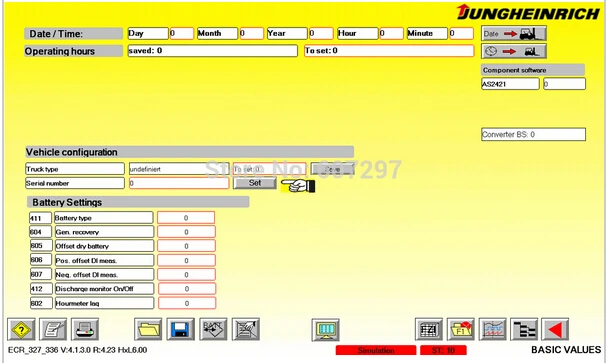Screen dimensions: 607x363
Task: Click the Year value field
Action: coord(321,33)
